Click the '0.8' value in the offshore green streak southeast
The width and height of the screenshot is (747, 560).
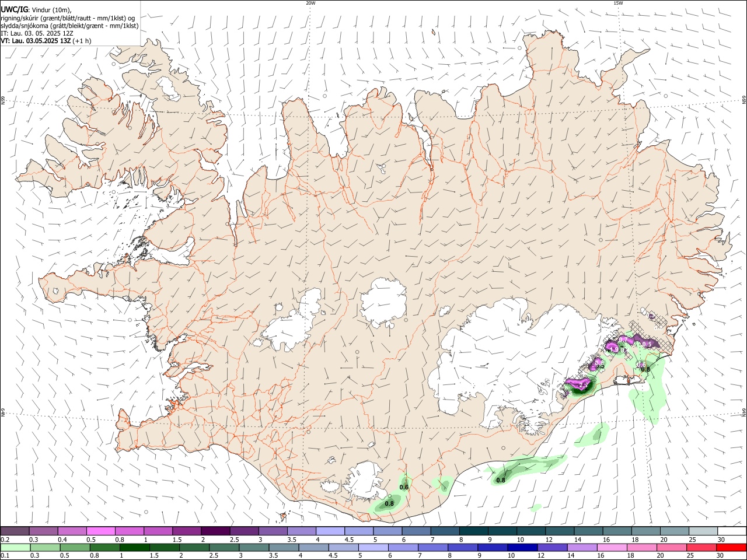pyautogui.click(x=501, y=480)
